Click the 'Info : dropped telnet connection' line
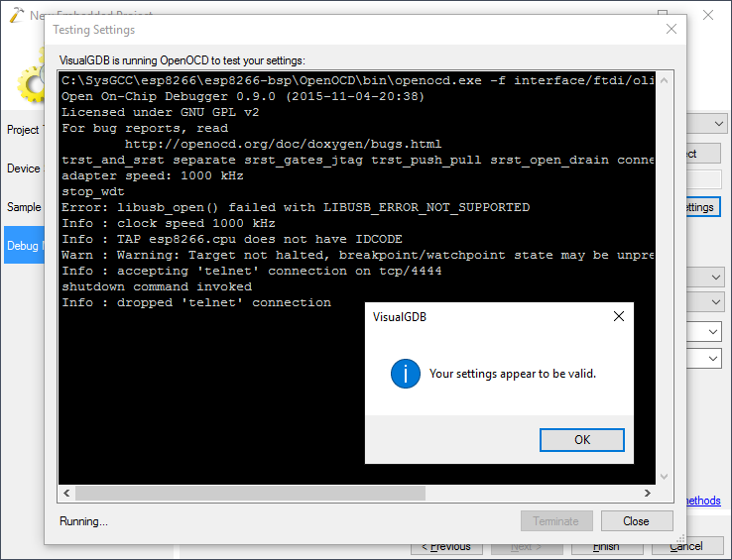 point(196,302)
